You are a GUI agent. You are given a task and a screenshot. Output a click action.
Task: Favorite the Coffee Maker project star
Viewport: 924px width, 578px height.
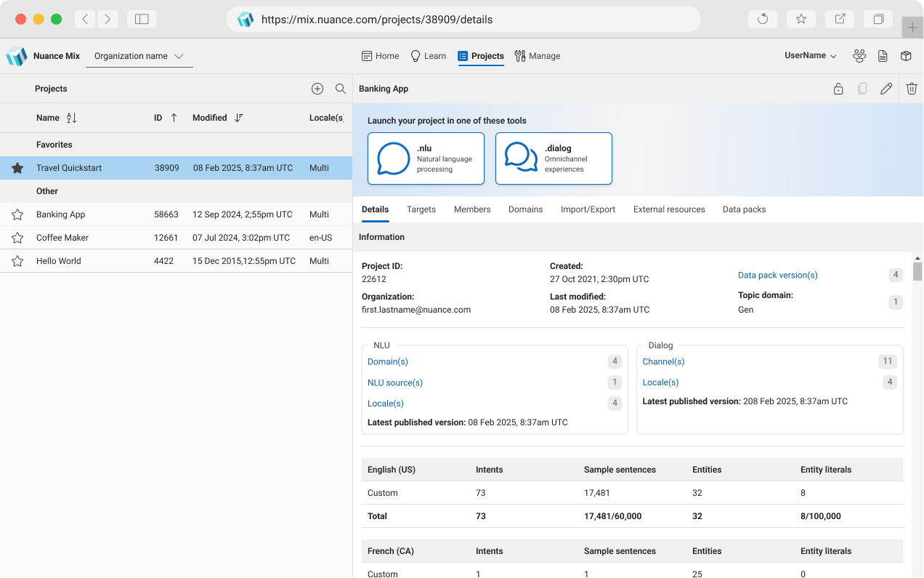click(x=17, y=238)
